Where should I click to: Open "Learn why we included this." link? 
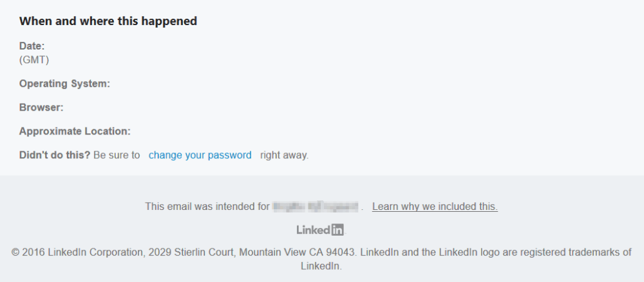[435, 207]
